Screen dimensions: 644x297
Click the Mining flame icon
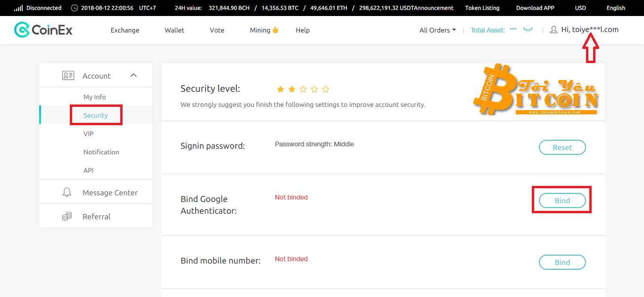coord(275,30)
